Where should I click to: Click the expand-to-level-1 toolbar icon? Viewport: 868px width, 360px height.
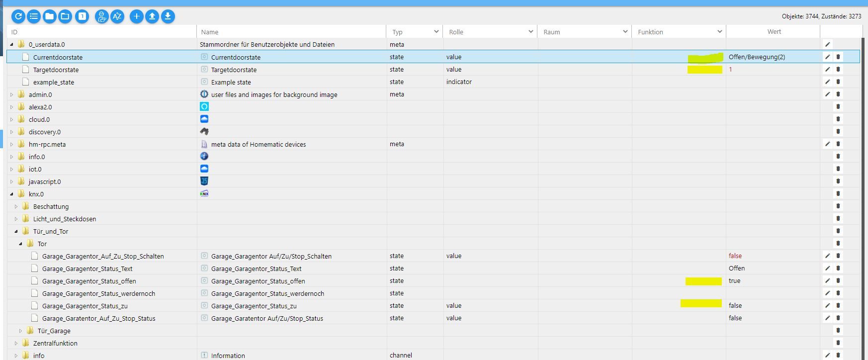click(x=82, y=16)
